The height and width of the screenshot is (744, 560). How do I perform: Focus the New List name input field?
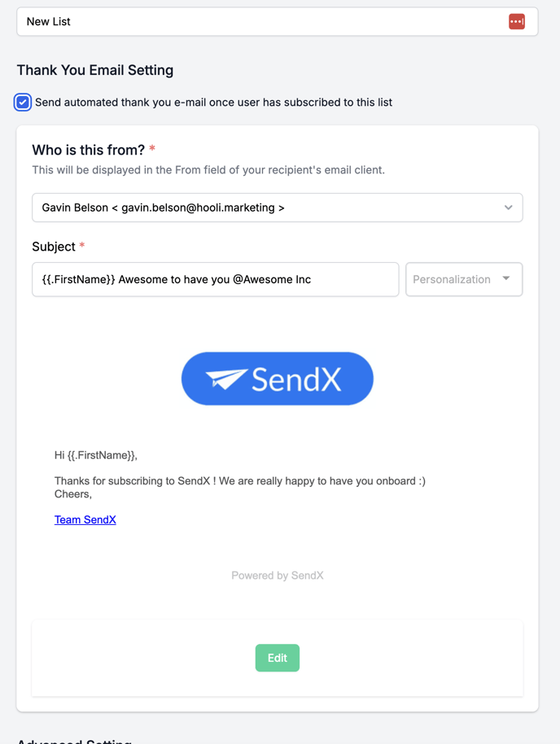pos(278,21)
